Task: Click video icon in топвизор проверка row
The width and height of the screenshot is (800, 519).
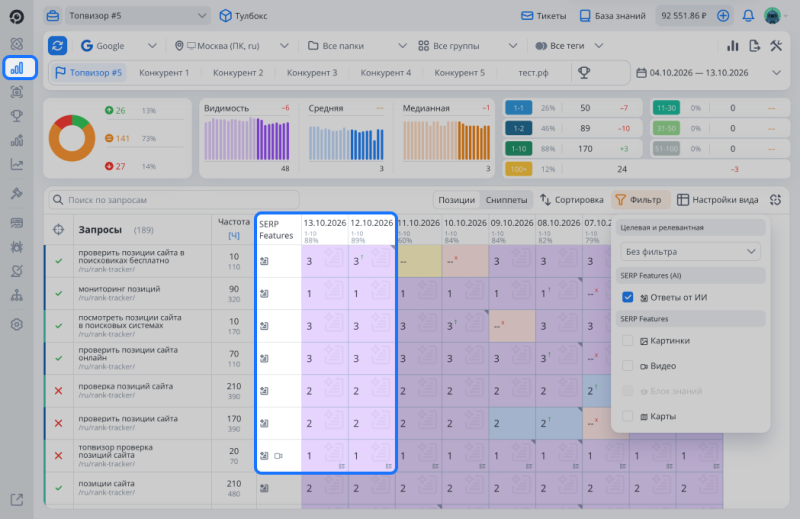Action: 278,456
